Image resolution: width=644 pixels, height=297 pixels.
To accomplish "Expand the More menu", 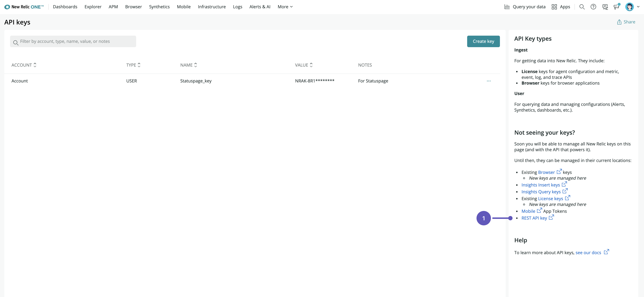I will (x=285, y=7).
